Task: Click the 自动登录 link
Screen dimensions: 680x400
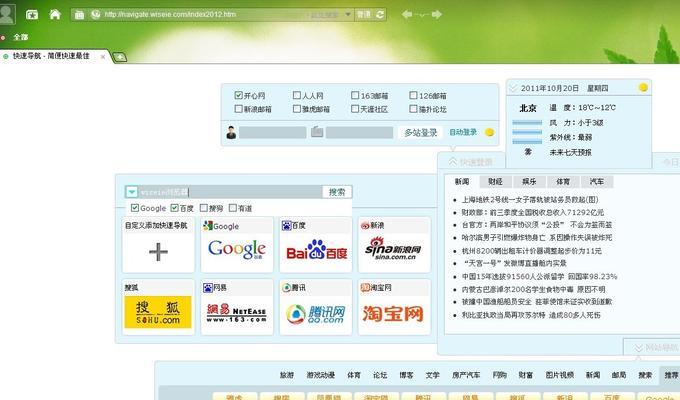Action: coord(463,132)
